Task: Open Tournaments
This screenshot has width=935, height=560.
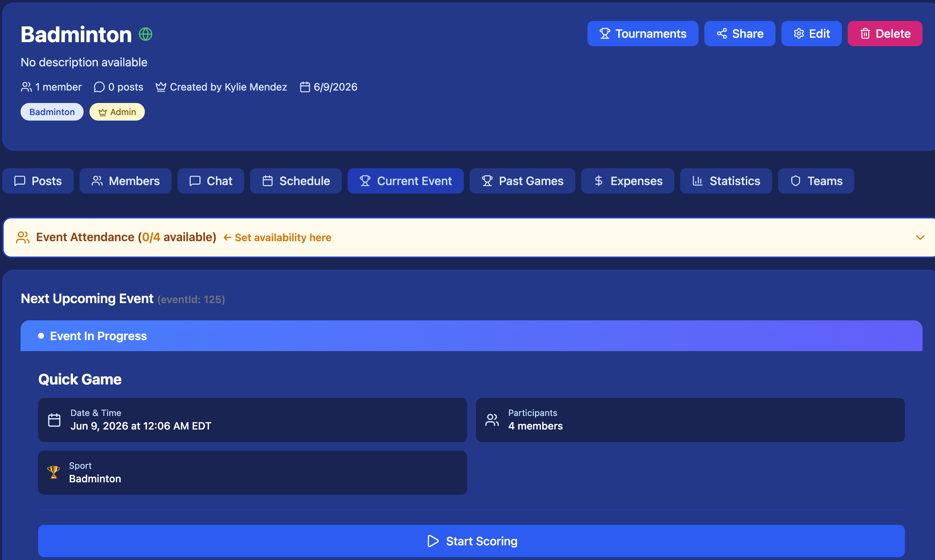Action: coord(642,34)
